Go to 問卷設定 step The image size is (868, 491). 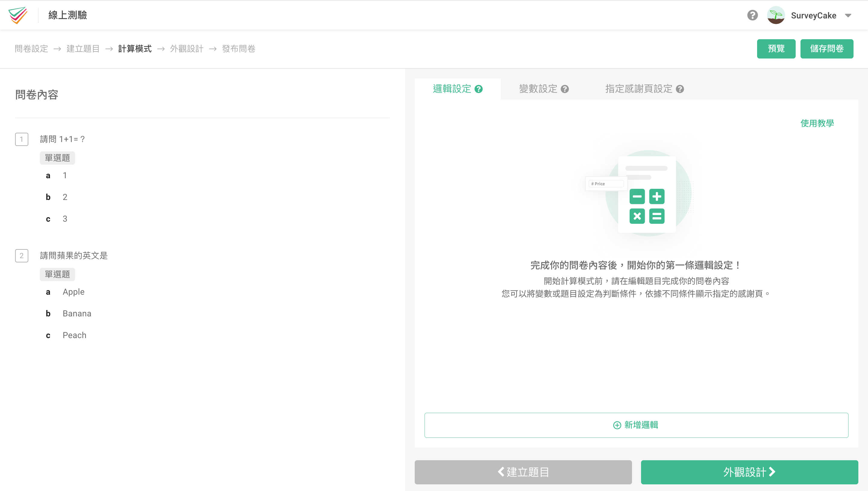31,49
